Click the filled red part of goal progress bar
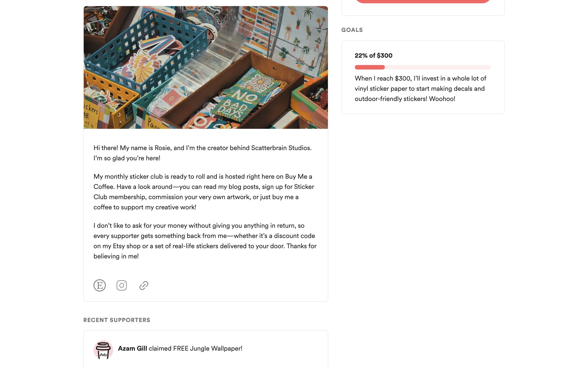 click(370, 67)
